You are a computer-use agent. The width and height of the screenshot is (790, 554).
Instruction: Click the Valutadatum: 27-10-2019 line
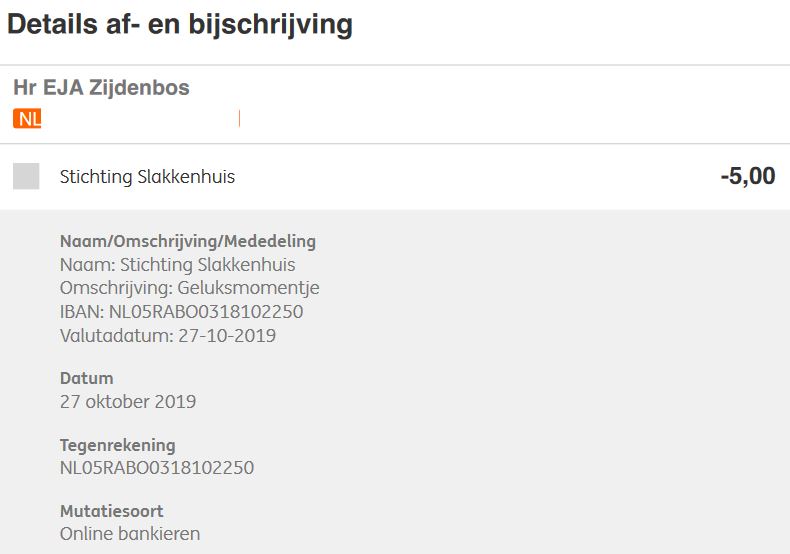pyautogui.click(x=168, y=335)
